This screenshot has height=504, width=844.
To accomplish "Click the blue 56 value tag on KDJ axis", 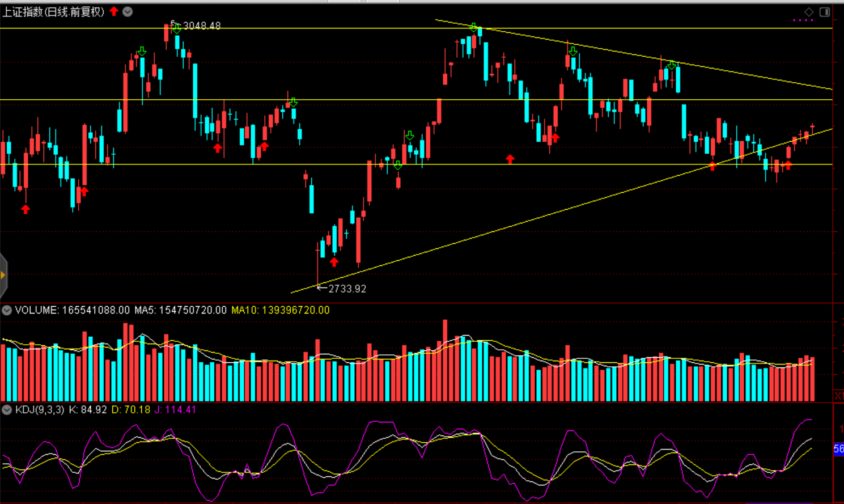I will pyautogui.click(x=838, y=449).
